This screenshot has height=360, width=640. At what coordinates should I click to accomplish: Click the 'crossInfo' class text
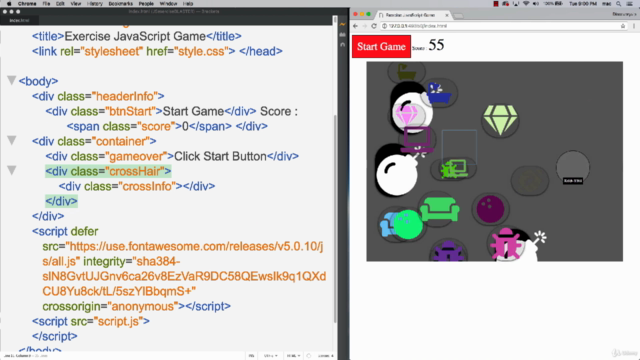click(x=147, y=186)
